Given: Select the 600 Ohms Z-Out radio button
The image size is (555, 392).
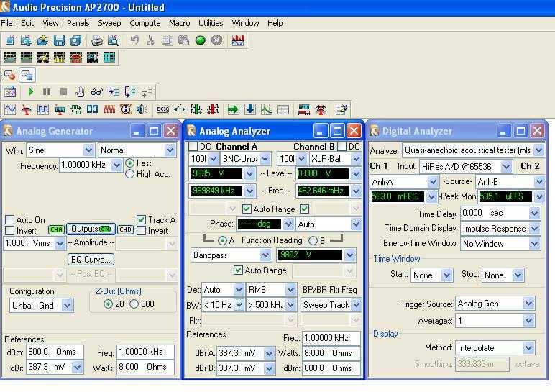Looking at the screenshot, I should 134,304.
